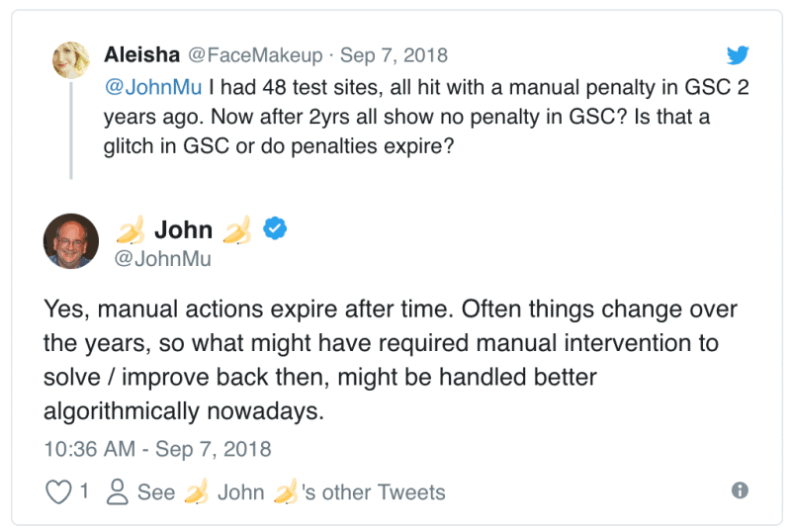This screenshot has height=532, width=791.
Task: Open Aleisha's profile picture
Action: [72, 61]
